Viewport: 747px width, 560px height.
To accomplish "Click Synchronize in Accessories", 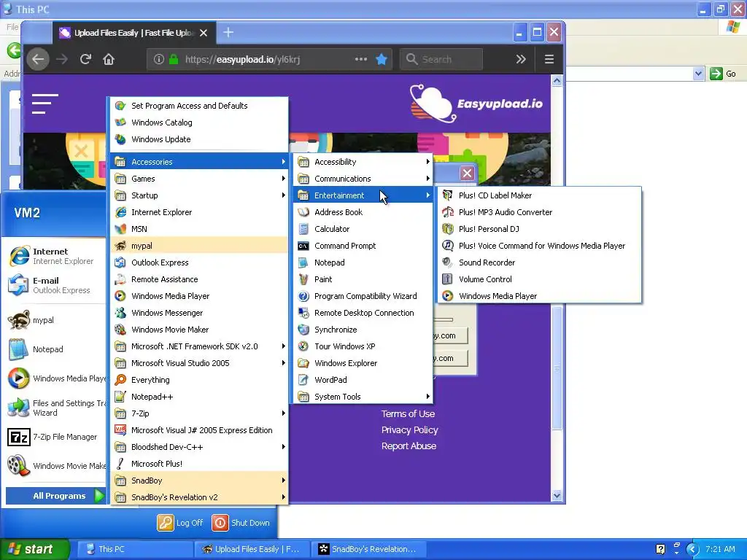I will click(x=363, y=330).
